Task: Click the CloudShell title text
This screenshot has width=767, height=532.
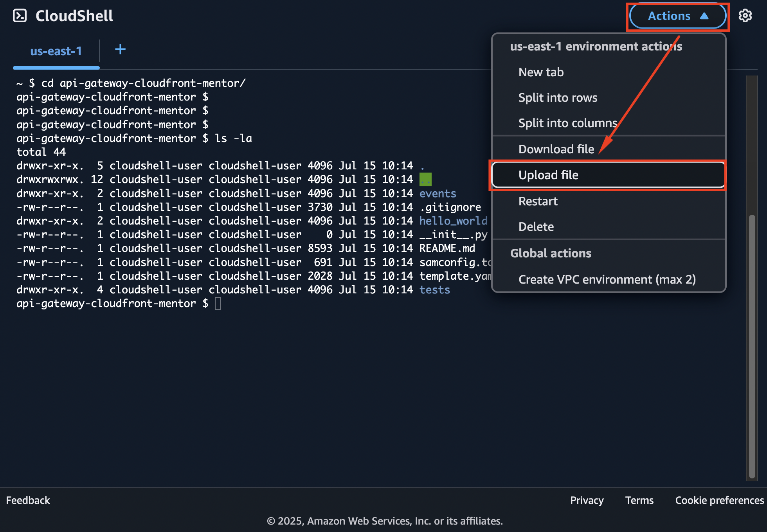Action: (x=74, y=16)
